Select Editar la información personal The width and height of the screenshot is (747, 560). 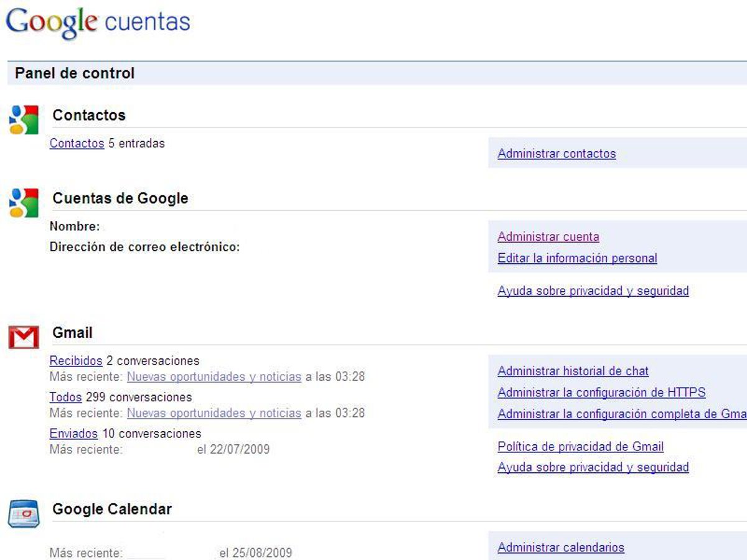577,258
